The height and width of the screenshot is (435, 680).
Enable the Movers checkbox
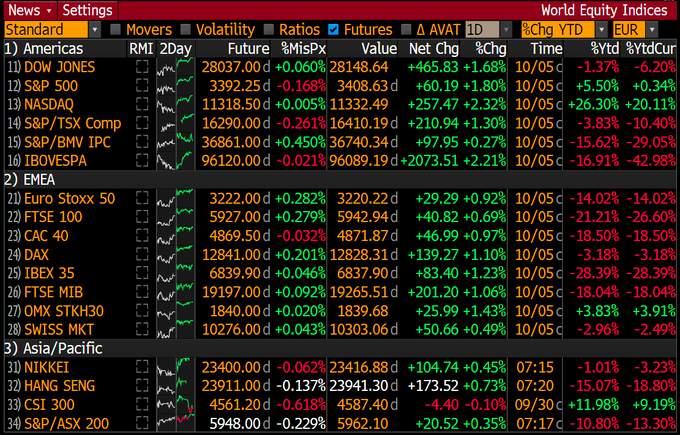[115, 29]
